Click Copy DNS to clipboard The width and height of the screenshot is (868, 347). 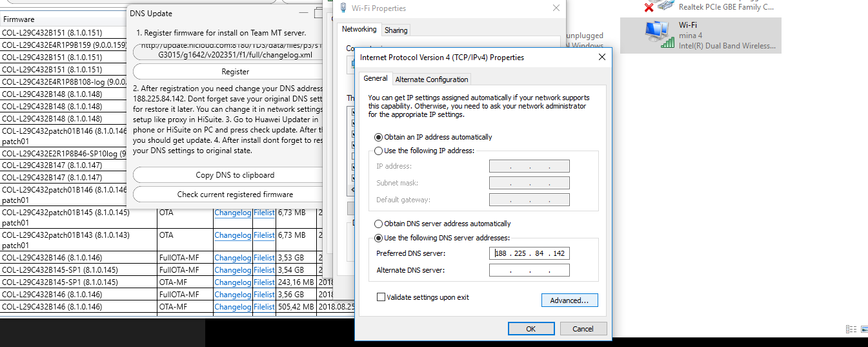tap(235, 175)
